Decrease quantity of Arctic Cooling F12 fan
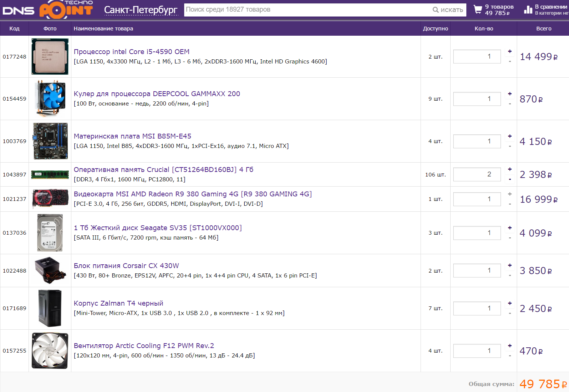The width and height of the screenshot is (569, 392). pyautogui.click(x=510, y=356)
